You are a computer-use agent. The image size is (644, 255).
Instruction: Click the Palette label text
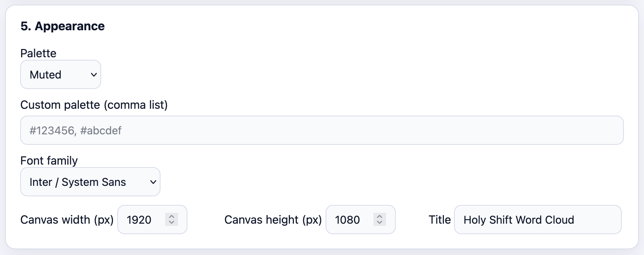[x=38, y=53]
